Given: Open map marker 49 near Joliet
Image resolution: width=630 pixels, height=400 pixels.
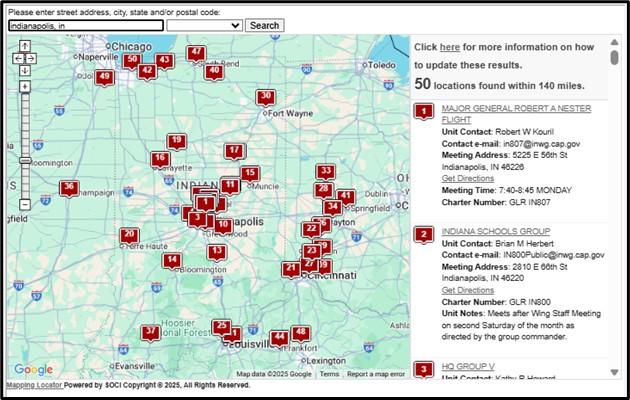Looking at the screenshot, I should 104,78.
